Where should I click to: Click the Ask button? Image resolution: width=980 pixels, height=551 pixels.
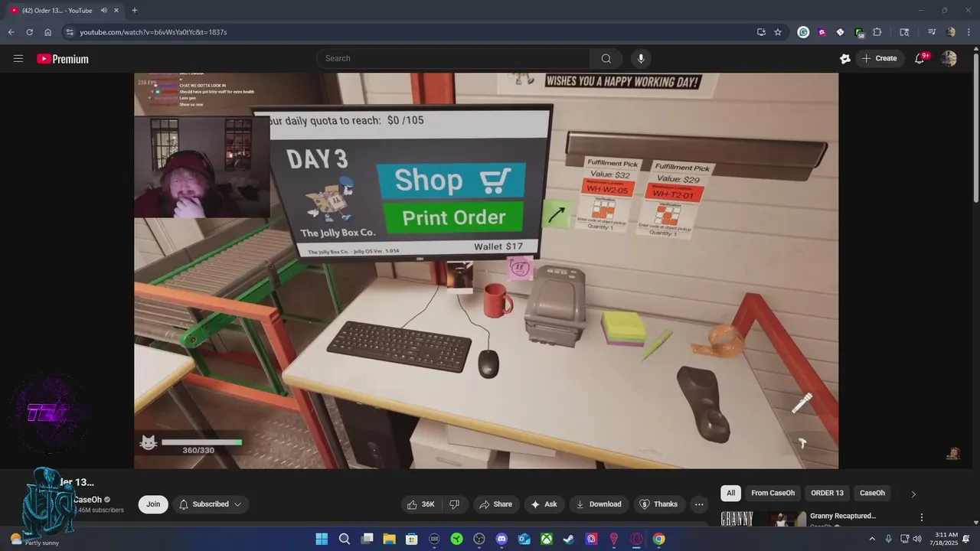click(x=544, y=504)
